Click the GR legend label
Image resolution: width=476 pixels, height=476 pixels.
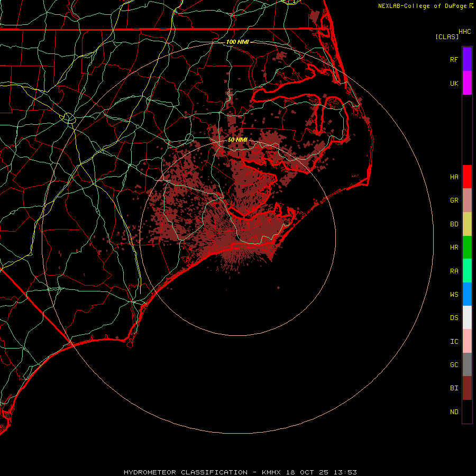pyautogui.click(x=454, y=200)
